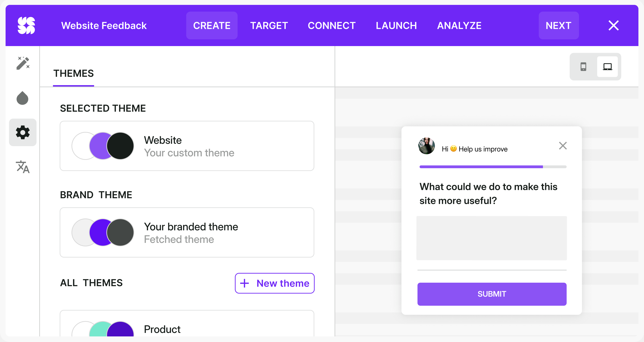The height and width of the screenshot is (342, 644).
Task: Click the BRAND THEME heading
Action: [x=96, y=195]
